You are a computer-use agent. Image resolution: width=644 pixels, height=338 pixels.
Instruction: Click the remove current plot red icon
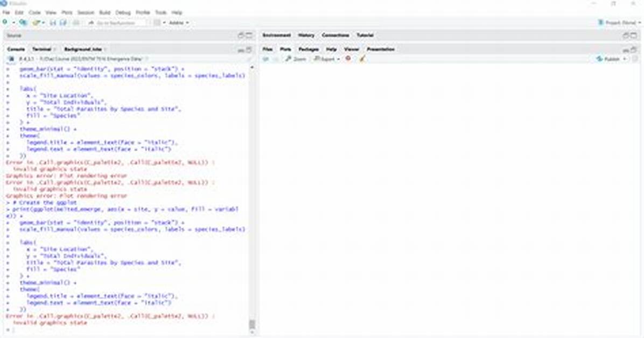pos(348,59)
